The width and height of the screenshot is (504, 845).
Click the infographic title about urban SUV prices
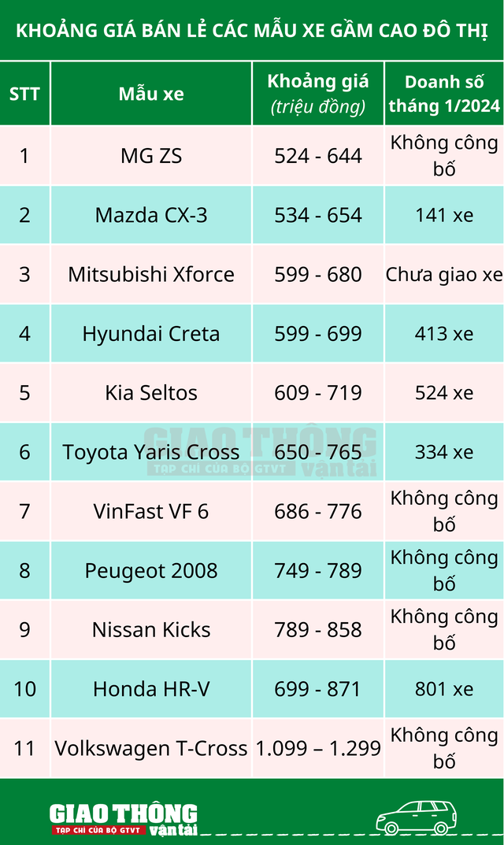(x=252, y=32)
